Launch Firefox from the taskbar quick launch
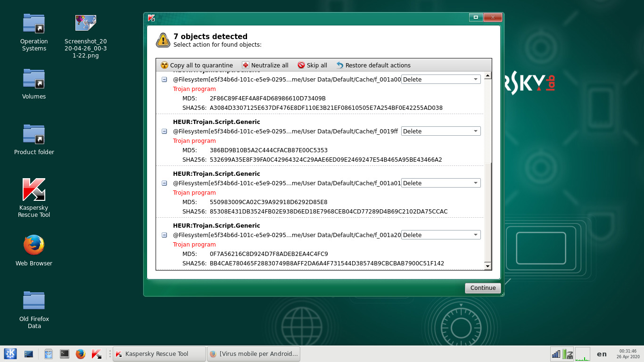644x362 pixels. pyautogui.click(x=80, y=354)
